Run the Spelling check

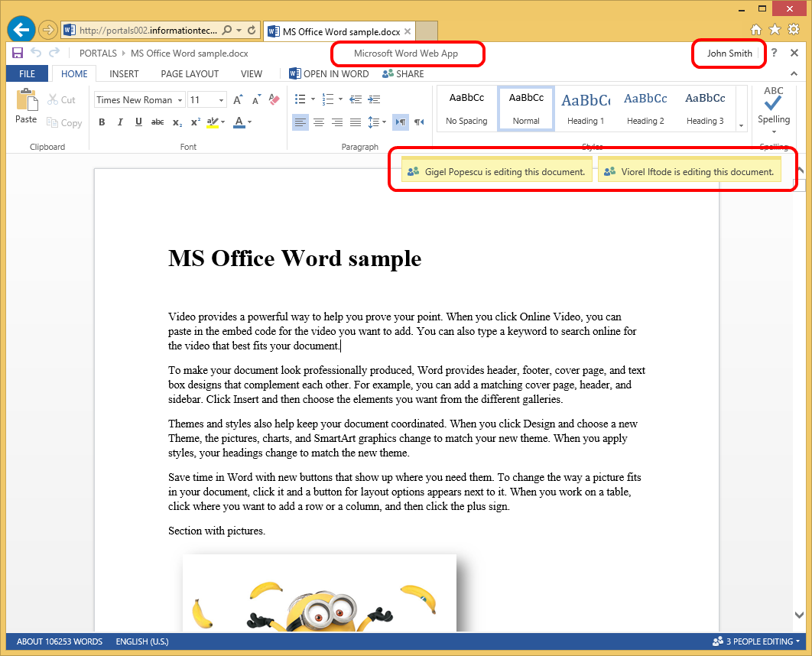click(x=774, y=105)
